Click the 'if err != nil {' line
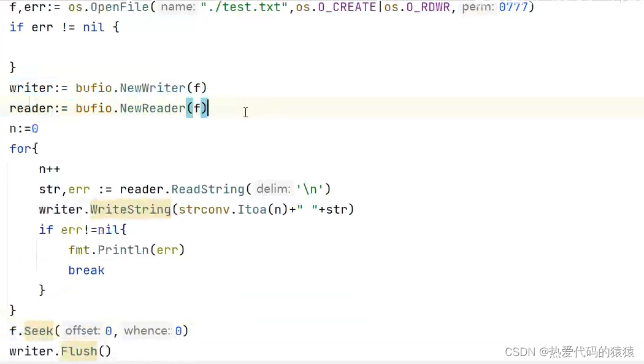Screen dimensions: 644x364 64,28
